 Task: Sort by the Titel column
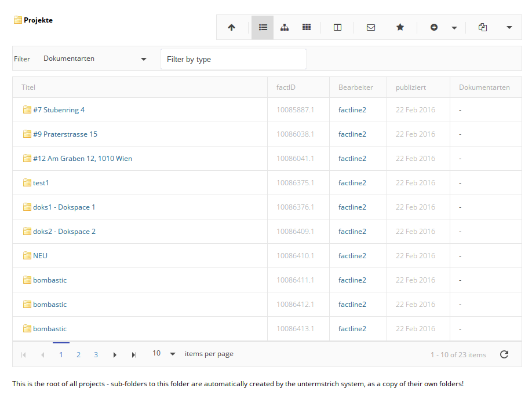pyautogui.click(x=28, y=87)
